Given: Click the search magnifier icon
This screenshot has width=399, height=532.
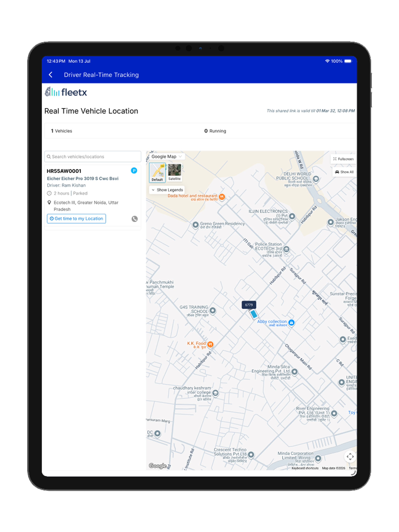Looking at the screenshot, I should coord(49,157).
